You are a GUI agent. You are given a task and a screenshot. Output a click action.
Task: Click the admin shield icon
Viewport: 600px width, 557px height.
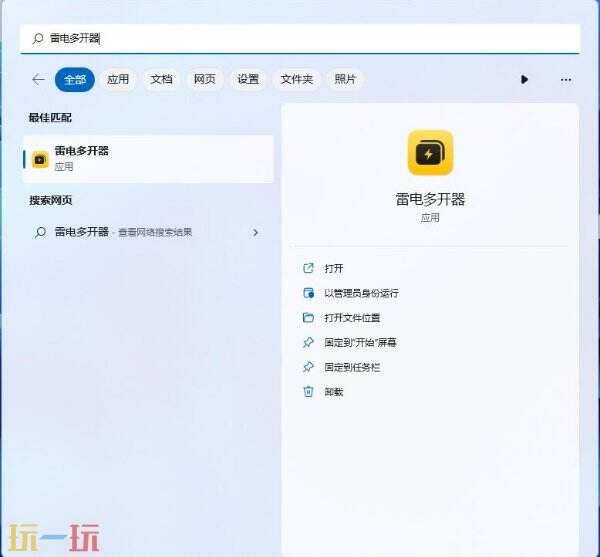308,293
